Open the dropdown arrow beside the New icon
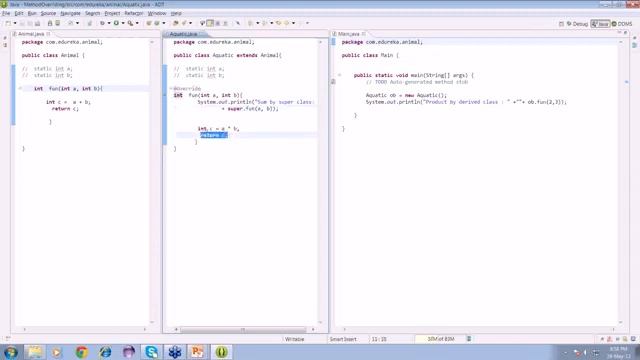This screenshot has width=640, height=360. pos(15,23)
